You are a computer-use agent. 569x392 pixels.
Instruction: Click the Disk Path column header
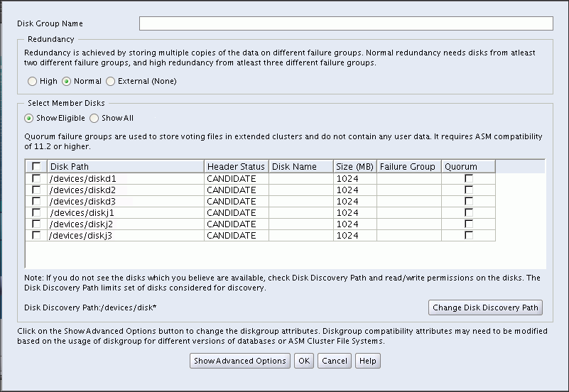click(126, 167)
